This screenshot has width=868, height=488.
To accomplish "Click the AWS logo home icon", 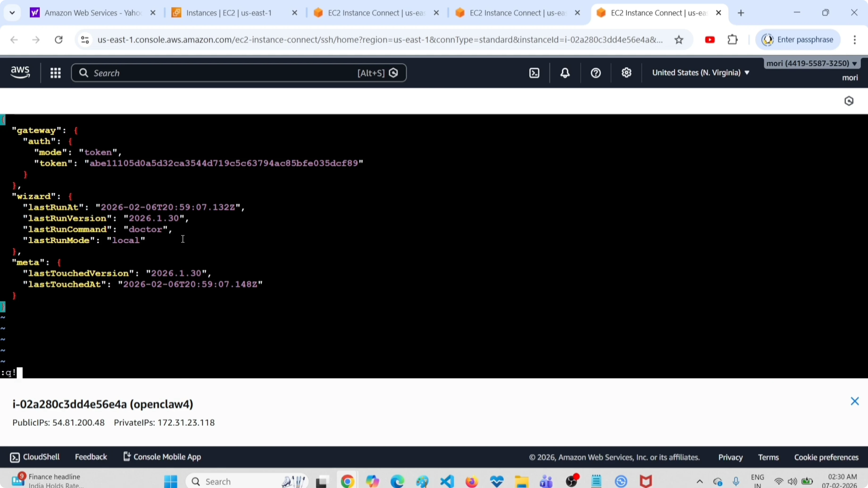I will pyautogui.click(x=20, y=72).
